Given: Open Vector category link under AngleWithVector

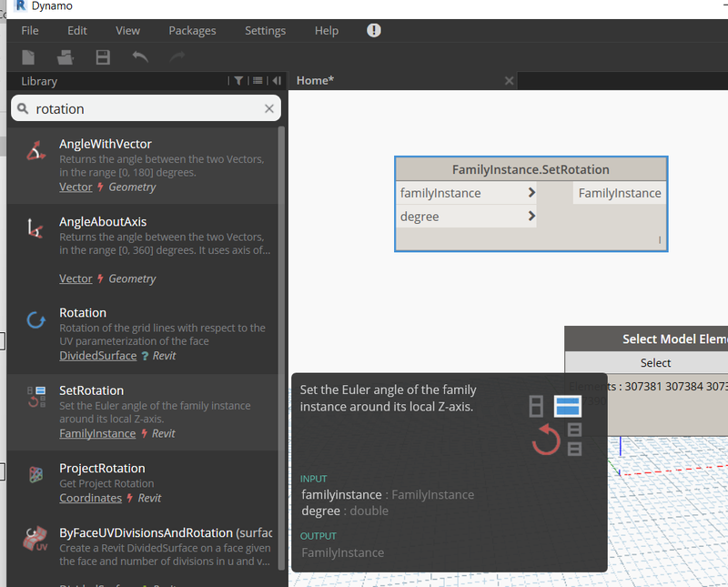Looking at the screenshot, I should point(76,187).
